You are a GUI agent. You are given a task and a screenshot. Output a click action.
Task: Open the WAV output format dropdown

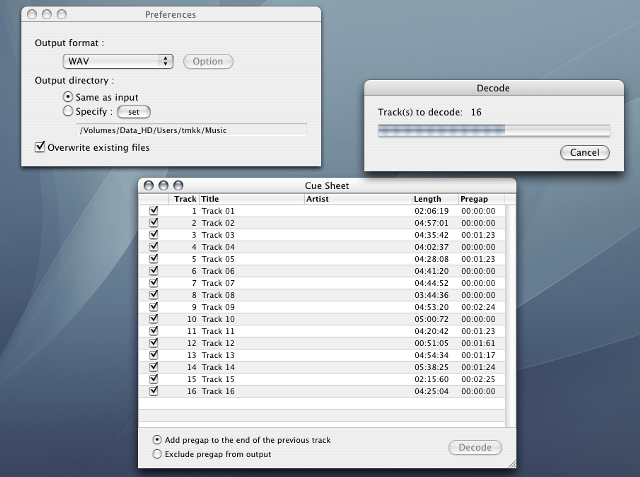pyautogui.click(x=118, y=61)
